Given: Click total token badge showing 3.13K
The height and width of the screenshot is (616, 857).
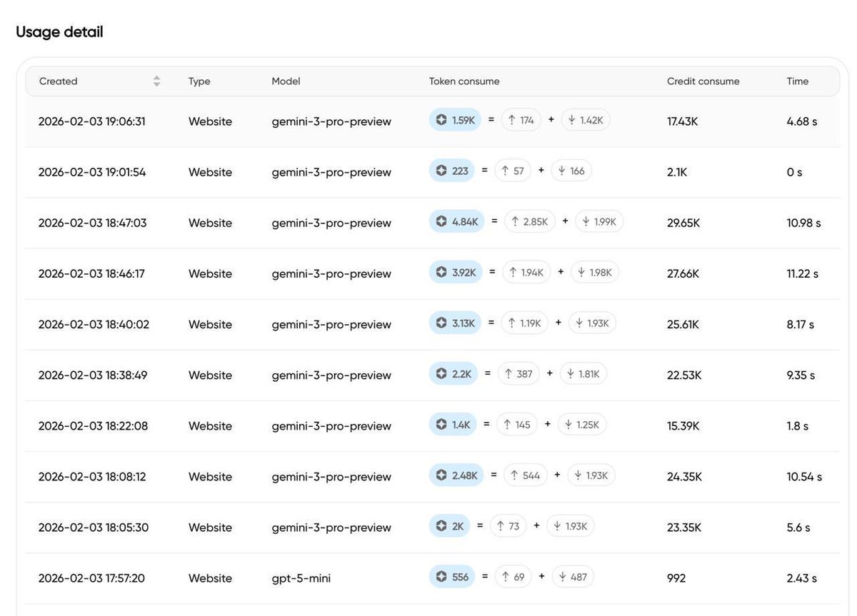Looking at the screenshot, I should [456, 323].
